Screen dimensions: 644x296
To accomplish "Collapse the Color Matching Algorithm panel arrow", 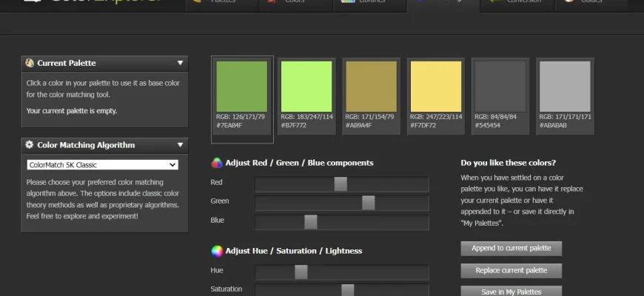I will tap(180, 145).
